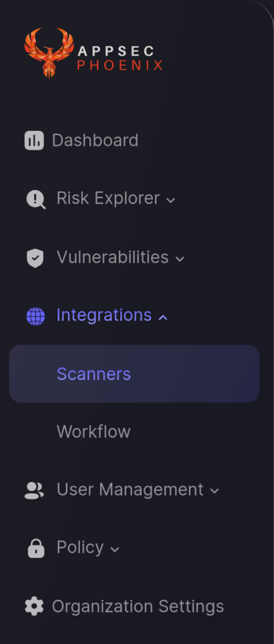Expand the User Management chevron
Image resolution: width=274 pixels, height=644 pixels.
click(214, 491)
